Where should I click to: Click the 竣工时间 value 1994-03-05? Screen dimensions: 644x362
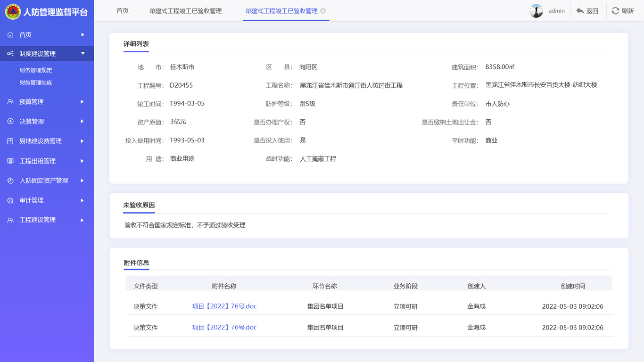187,103
